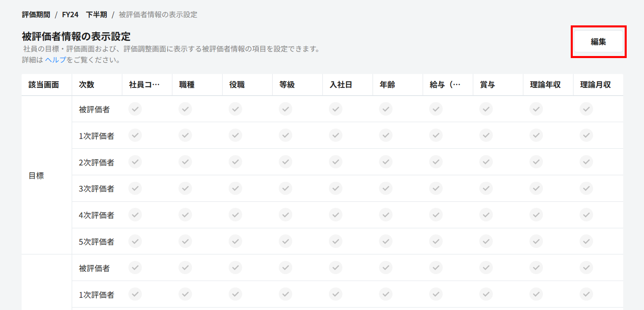Toggle 給与 check for 目標 被評価者 row
The width and height of the screenshot is (644, 310).
pyautogui.click(x=436, y=109)
